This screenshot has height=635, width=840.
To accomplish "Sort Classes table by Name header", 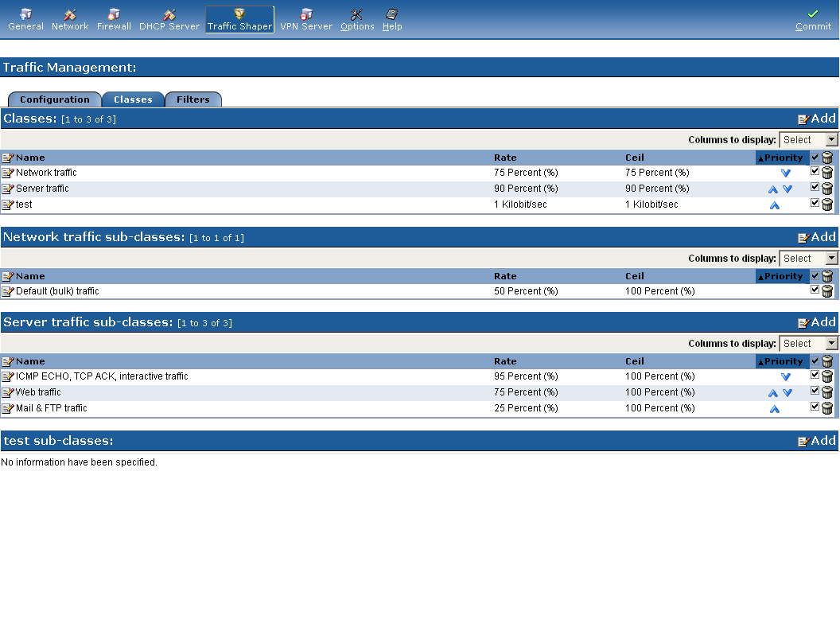I will [30, 158].
